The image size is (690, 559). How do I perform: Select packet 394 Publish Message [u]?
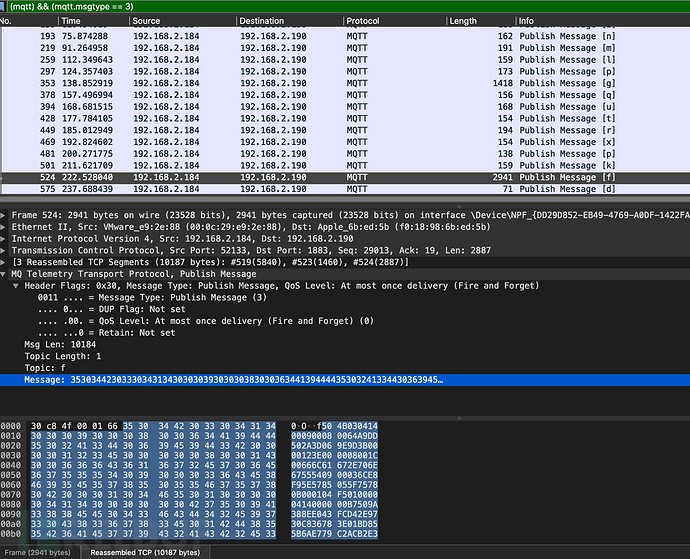click(x=345, y=107)
